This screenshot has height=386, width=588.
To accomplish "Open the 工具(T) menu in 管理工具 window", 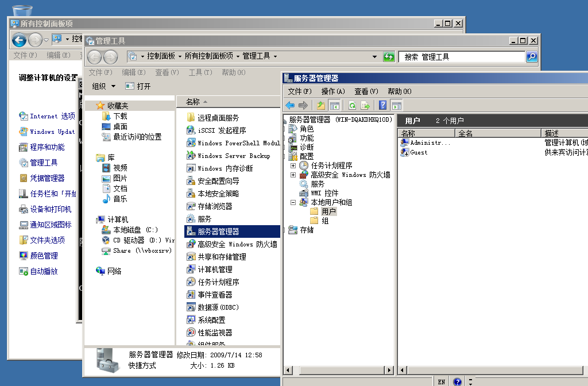I will pos(200,72).
